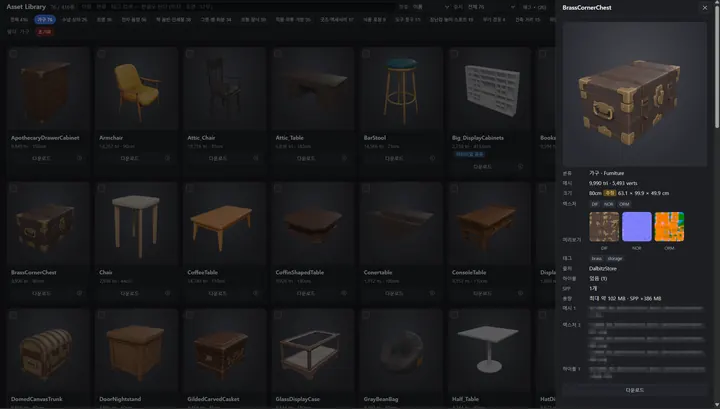Open the GlassDisplayCase thumbnail
Screen dimensions: 720x409
[x=313, y=350]
